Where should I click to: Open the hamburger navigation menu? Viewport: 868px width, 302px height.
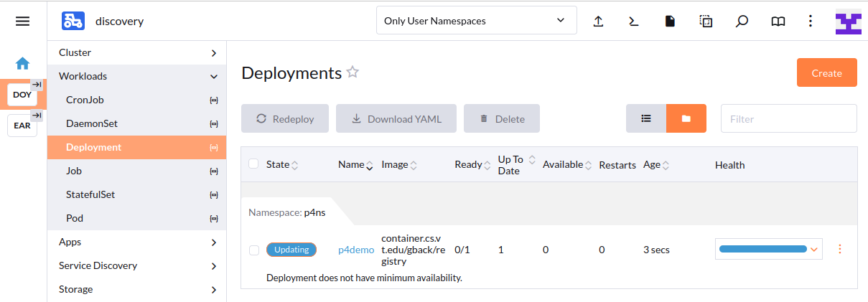[23, 22]
